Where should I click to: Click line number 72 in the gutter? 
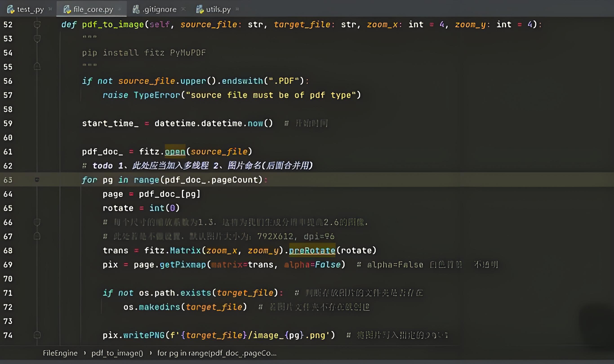pyautogui.click(x=8, y=307)
